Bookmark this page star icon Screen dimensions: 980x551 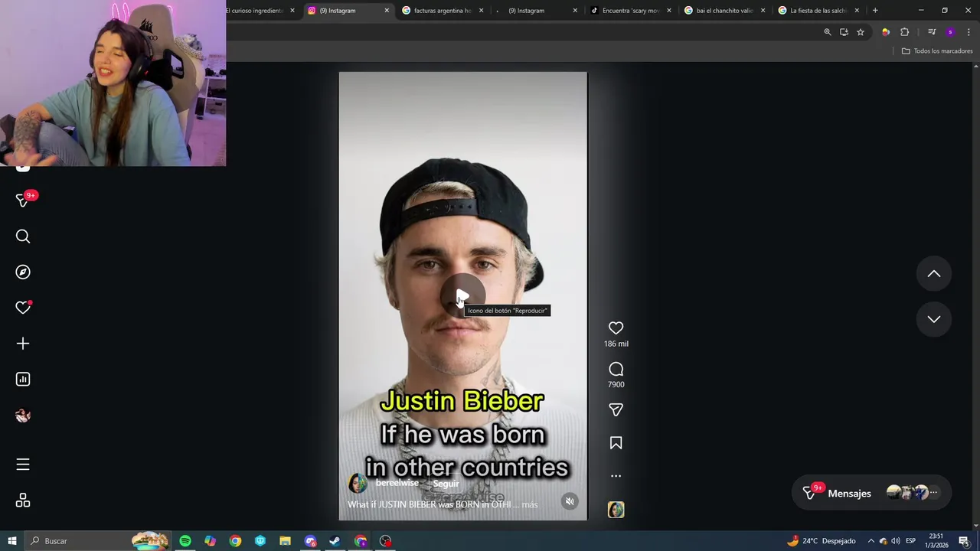tap(861, 32)
